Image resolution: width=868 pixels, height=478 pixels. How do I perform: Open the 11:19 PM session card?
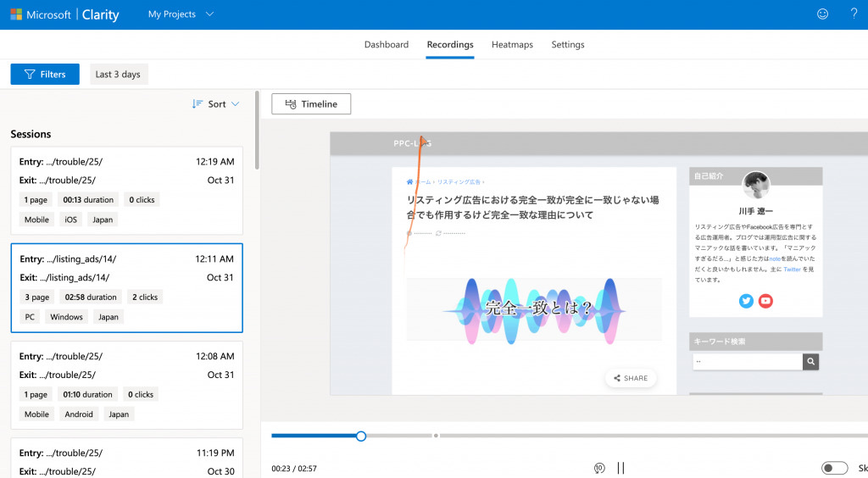(x=127, y=458)
